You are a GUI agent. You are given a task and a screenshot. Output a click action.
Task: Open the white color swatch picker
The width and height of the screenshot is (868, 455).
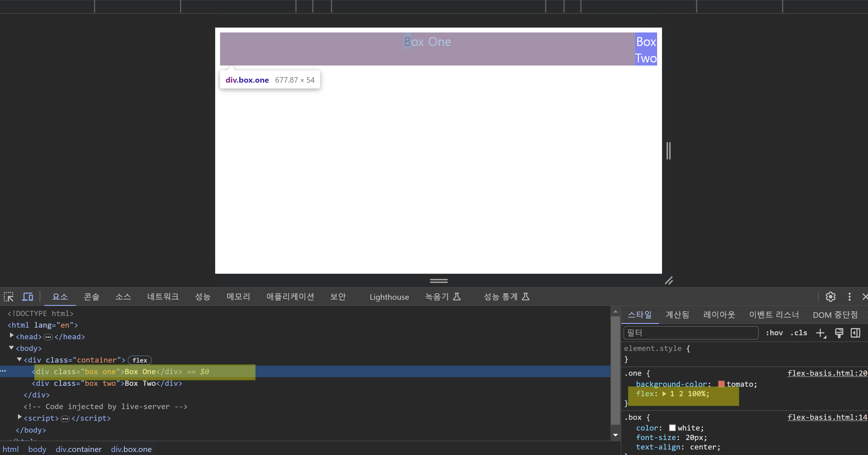(x=672, y=428)
